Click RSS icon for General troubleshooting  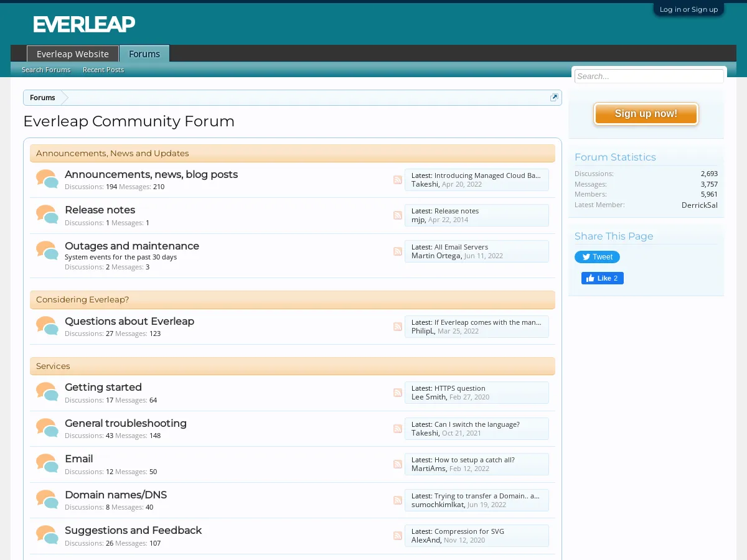(398, 429)
